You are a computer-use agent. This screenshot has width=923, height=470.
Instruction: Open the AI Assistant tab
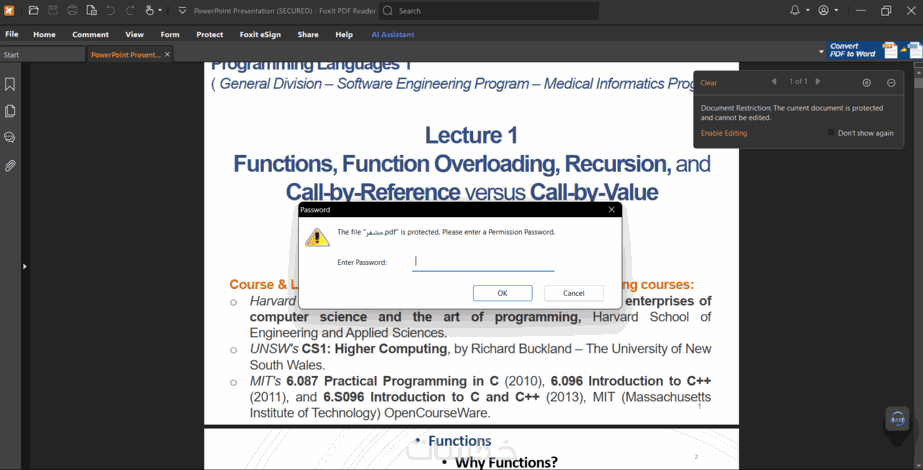click(393, 34)
